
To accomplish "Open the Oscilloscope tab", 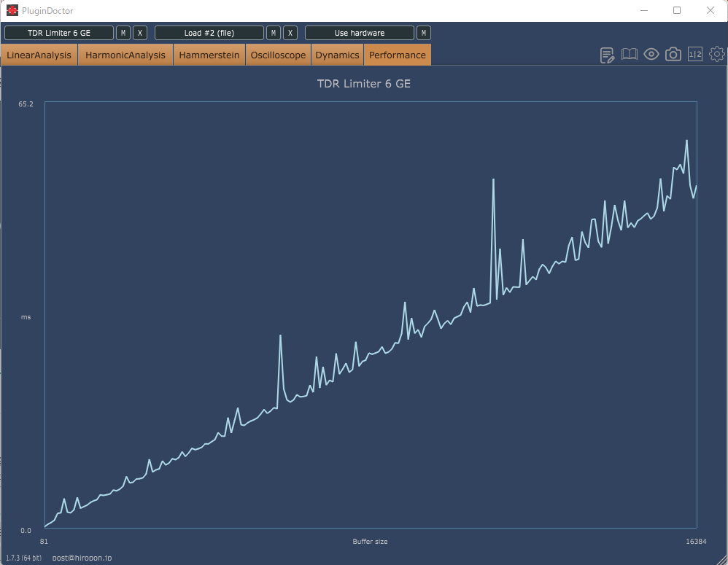I will pyautogui.click(x=278, y=55).
